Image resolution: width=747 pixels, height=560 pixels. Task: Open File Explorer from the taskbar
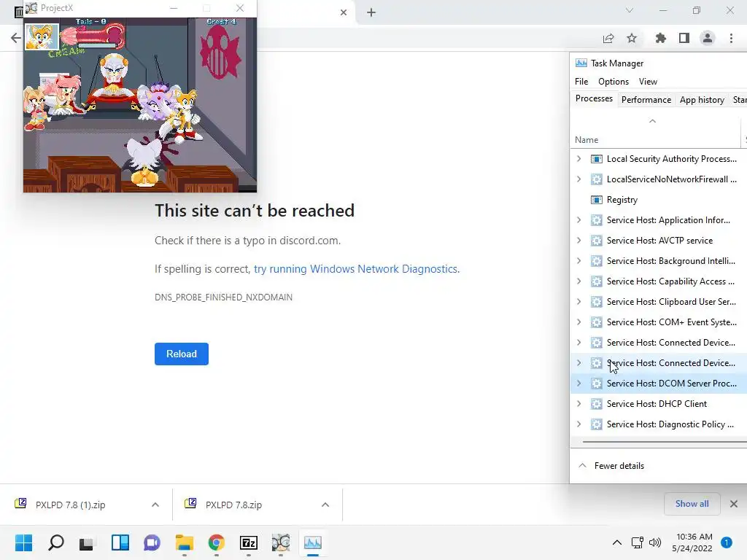pos(184,542)
